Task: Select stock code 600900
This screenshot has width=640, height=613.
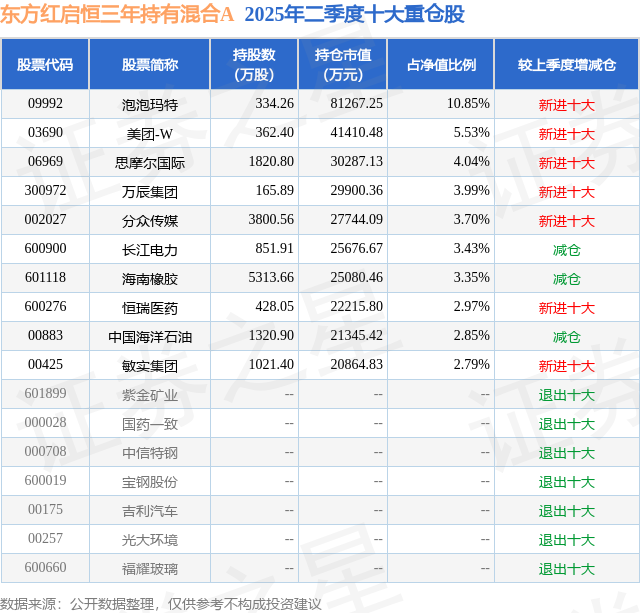Action: pyautogui.click(x=45, y=248)
